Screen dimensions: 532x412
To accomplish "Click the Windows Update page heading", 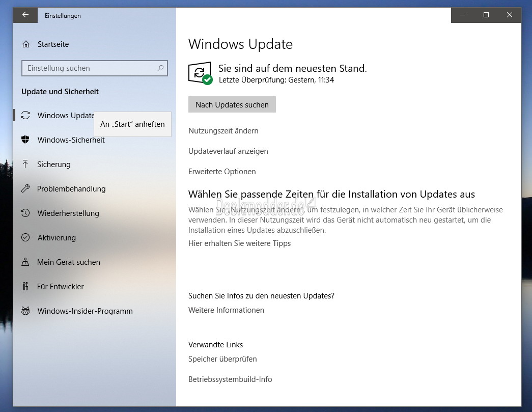I will click(x=241, y=44).
